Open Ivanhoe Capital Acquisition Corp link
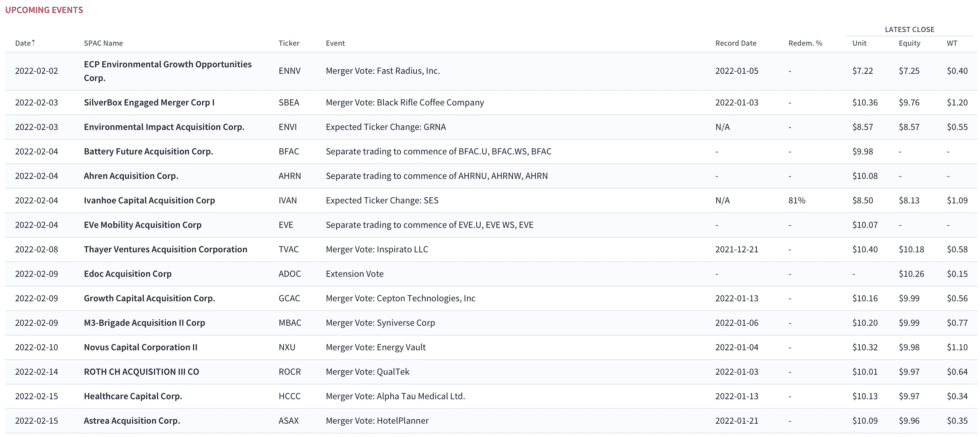Viewport: 980px width, 437px height. pos(149,201)
